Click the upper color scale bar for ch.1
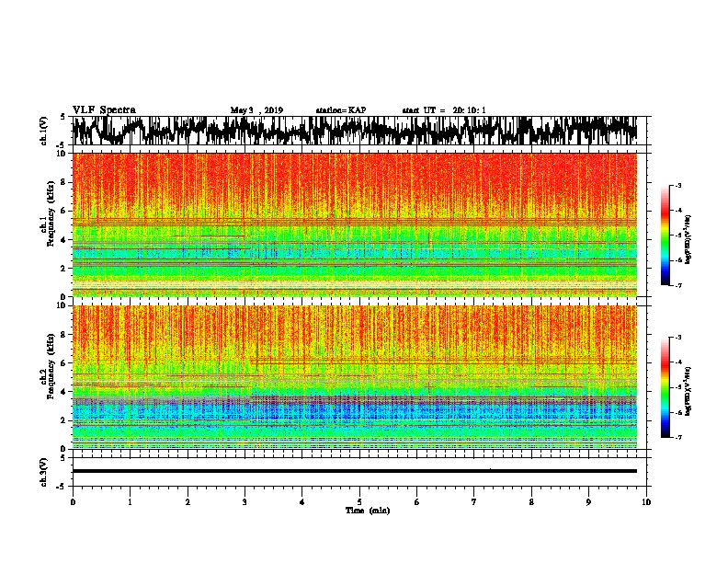This screenshot has width=728, height=563. click(x=665, y=236)
